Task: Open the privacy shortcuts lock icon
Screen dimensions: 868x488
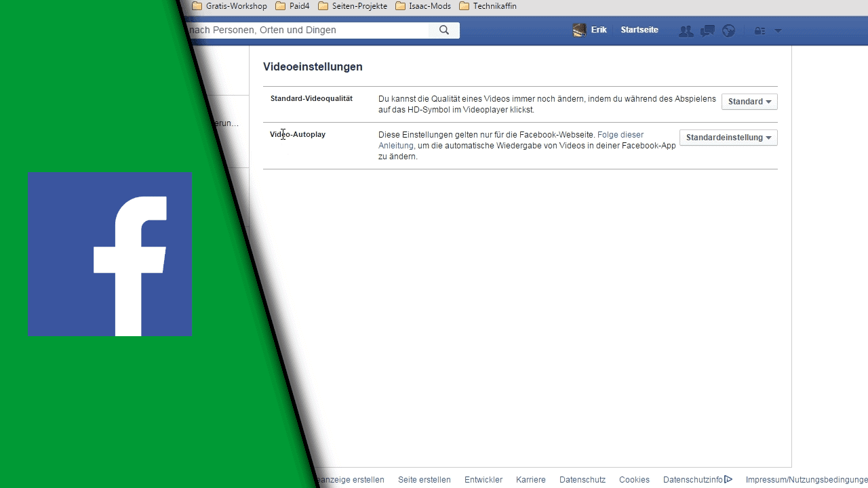Action: click(759, 30)
